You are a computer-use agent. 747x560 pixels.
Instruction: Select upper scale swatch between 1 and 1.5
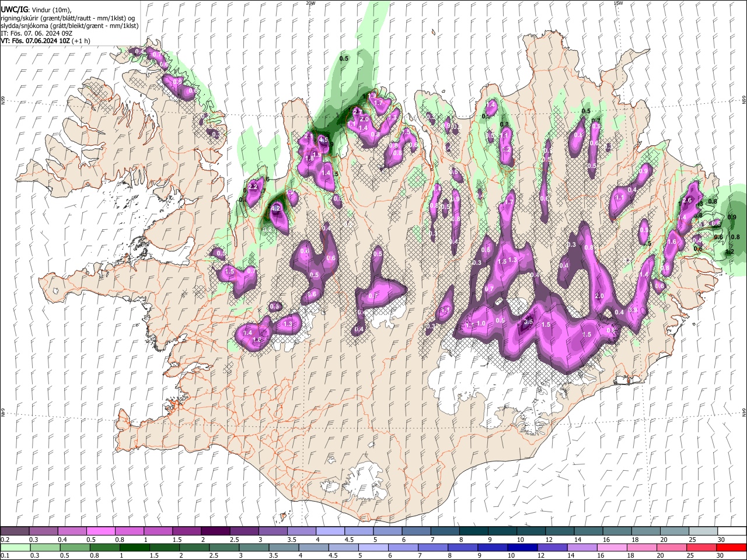158,531
